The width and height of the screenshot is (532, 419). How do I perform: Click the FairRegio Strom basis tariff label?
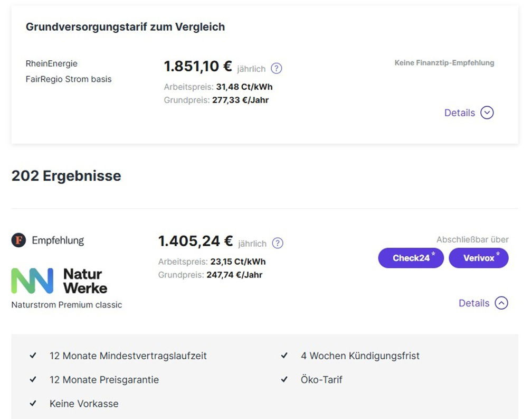tap(69, 79)
